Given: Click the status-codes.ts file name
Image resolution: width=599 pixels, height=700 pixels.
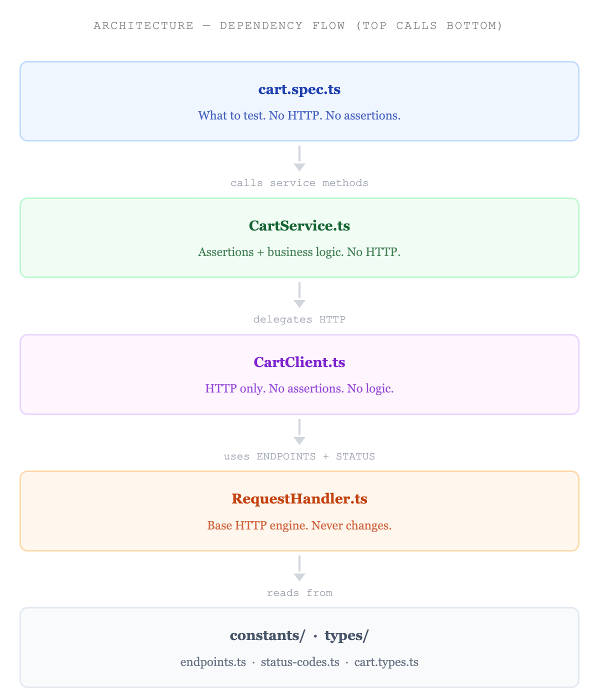Looking at the screenshot, I should coord(300,662).
